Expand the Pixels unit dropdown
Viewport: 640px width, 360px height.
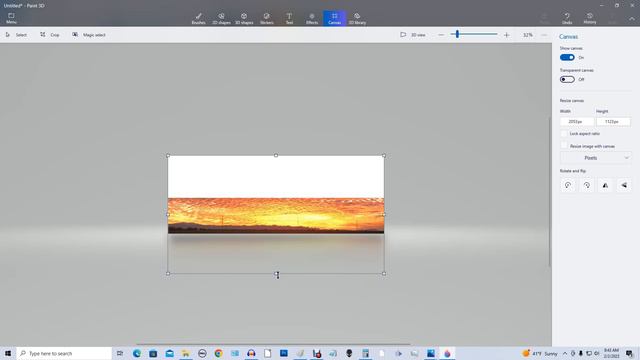point(596,158)
